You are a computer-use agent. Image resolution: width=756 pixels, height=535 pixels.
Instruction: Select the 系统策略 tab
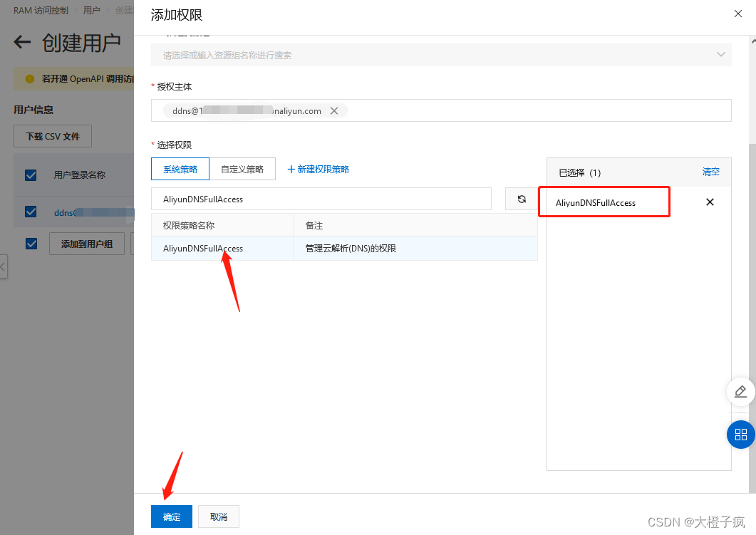[x=180, y=169]
